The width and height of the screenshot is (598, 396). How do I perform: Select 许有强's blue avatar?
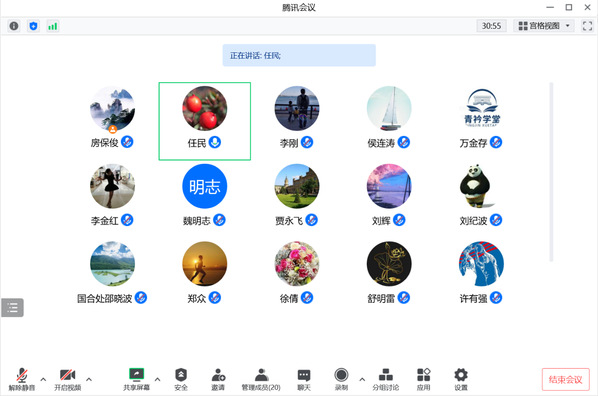pos(481,264)
